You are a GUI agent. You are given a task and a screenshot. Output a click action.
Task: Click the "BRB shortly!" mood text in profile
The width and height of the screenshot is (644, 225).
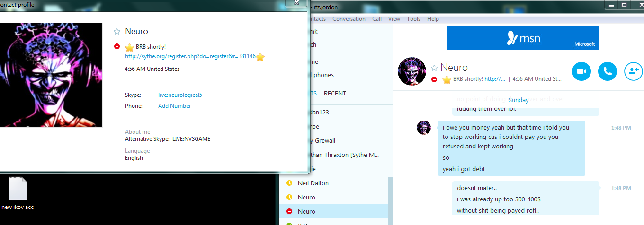tap(151, 47)
